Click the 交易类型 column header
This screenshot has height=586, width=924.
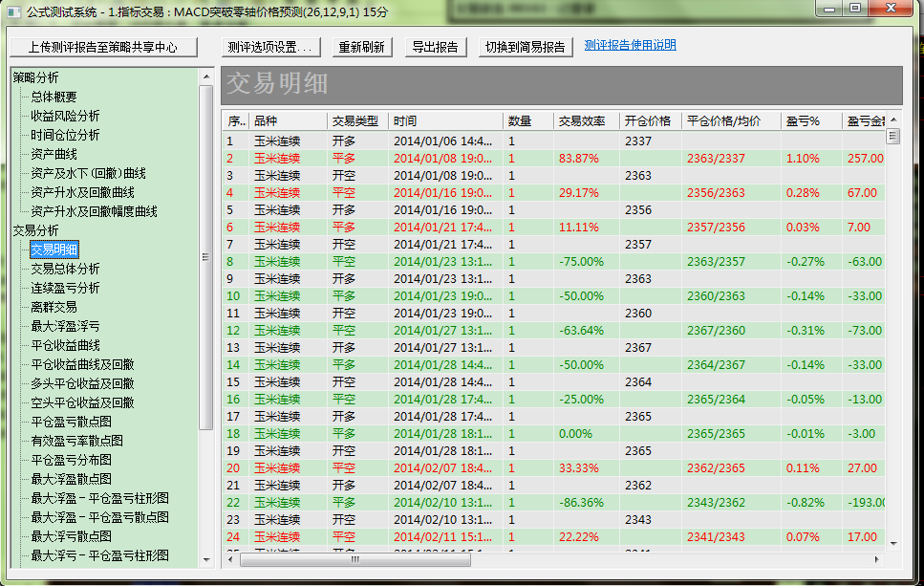click(355, 121)
